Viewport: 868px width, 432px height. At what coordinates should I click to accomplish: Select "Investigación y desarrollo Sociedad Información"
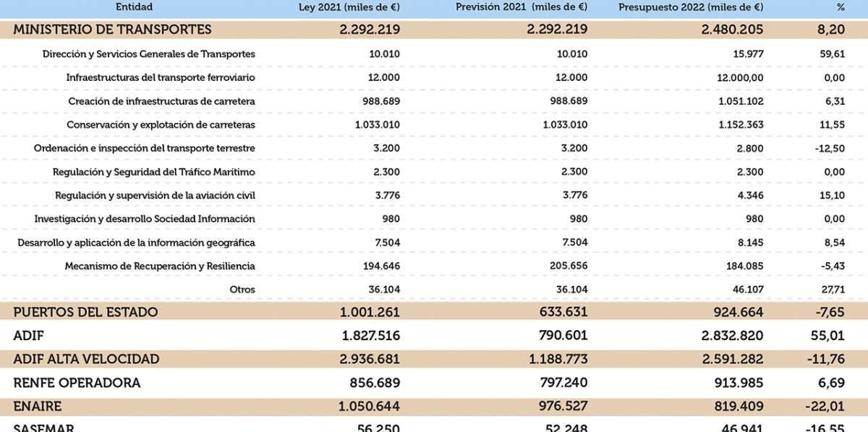pyautogui.click(x=145, y=219)
